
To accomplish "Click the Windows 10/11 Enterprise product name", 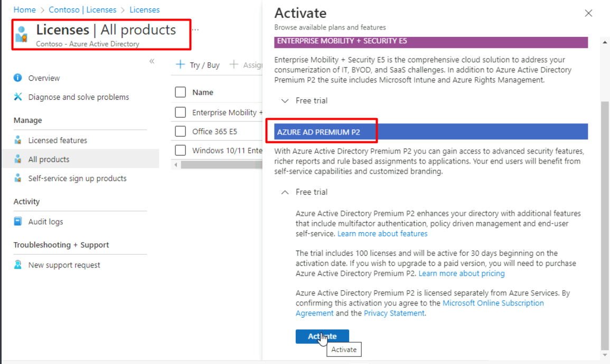I will coord(227,150).
